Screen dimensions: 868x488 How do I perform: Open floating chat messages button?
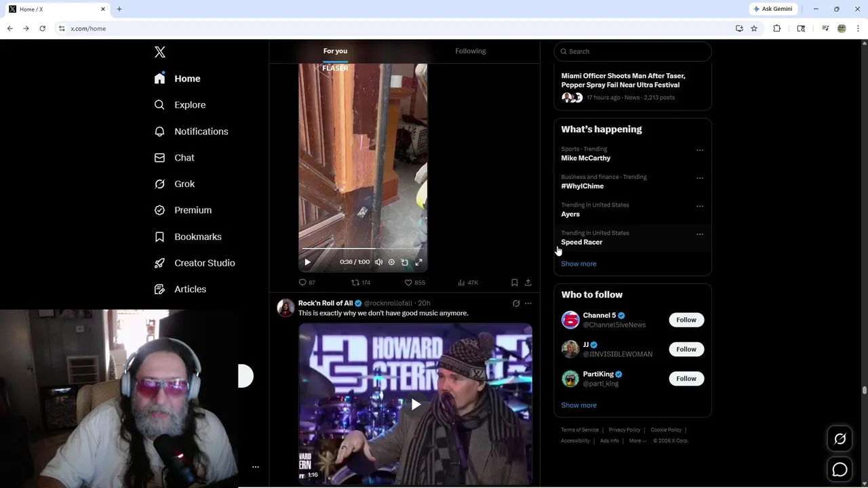pyautogui.click(x=840, y=469)
